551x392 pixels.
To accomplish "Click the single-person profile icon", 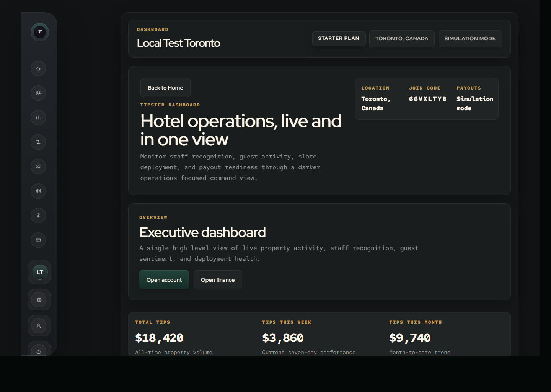I will click(39, 326).
